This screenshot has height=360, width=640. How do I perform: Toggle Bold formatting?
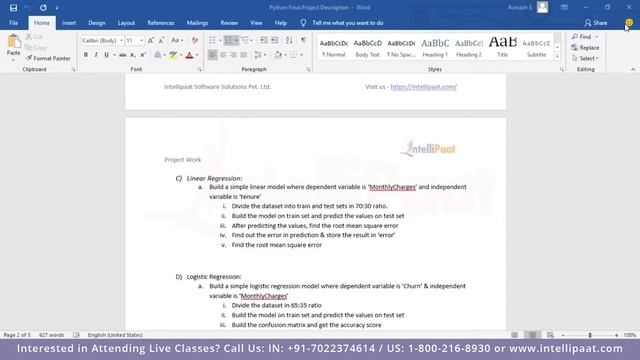point(86,55)
